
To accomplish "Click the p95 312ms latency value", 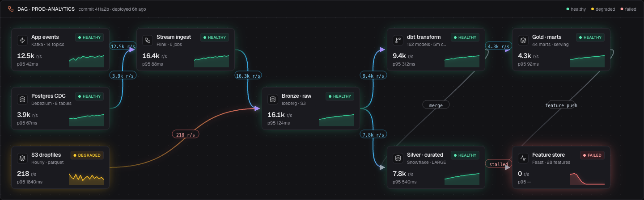I will pyautogui.click(x=404, y=64).
